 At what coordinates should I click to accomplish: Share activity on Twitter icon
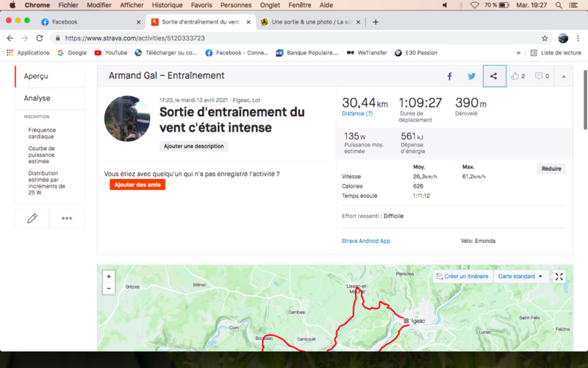[x=471, y=77]
